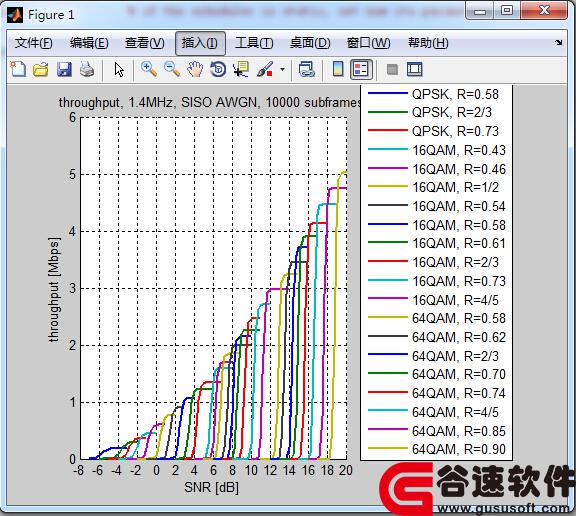Insert a colorbar using the toolbar icon
Image resolution: width=576 pixels, height=516 pixels.
pyautogui.click(x=338, y=69)
